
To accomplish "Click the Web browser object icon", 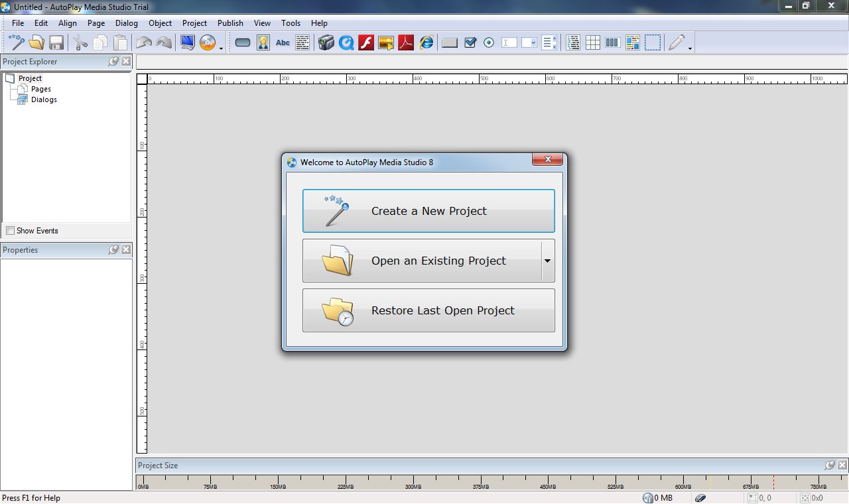I will click(426, 43).
